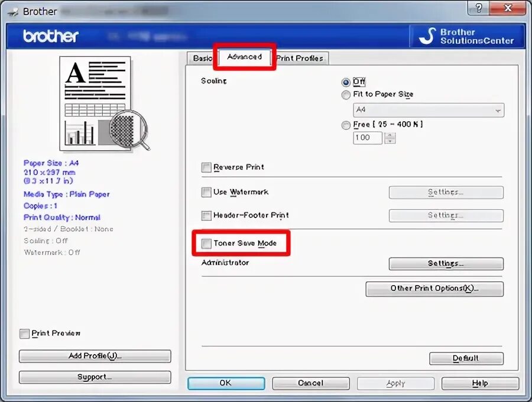Open Administrator Settings button
This screenshot has height=402, width=532.
click(446, 264)
